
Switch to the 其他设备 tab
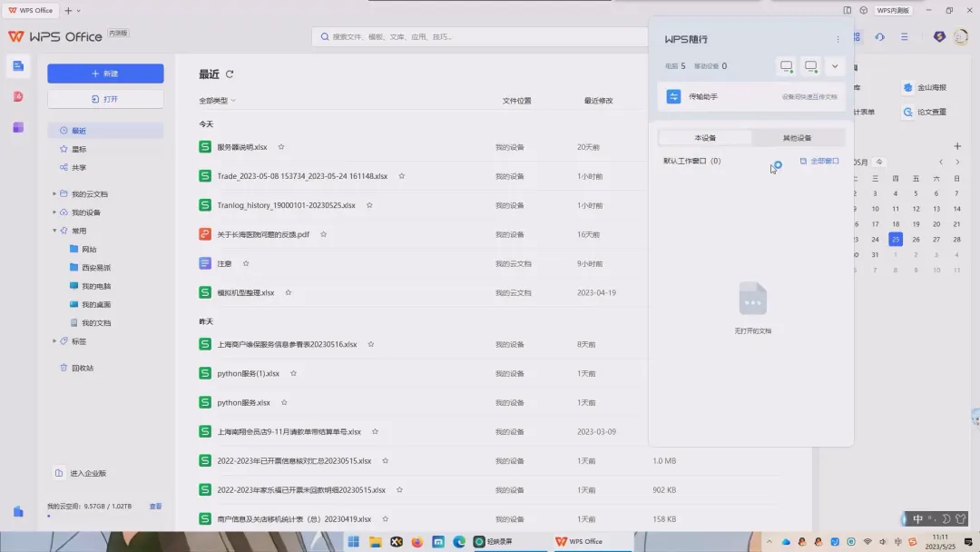click(798, 137)
